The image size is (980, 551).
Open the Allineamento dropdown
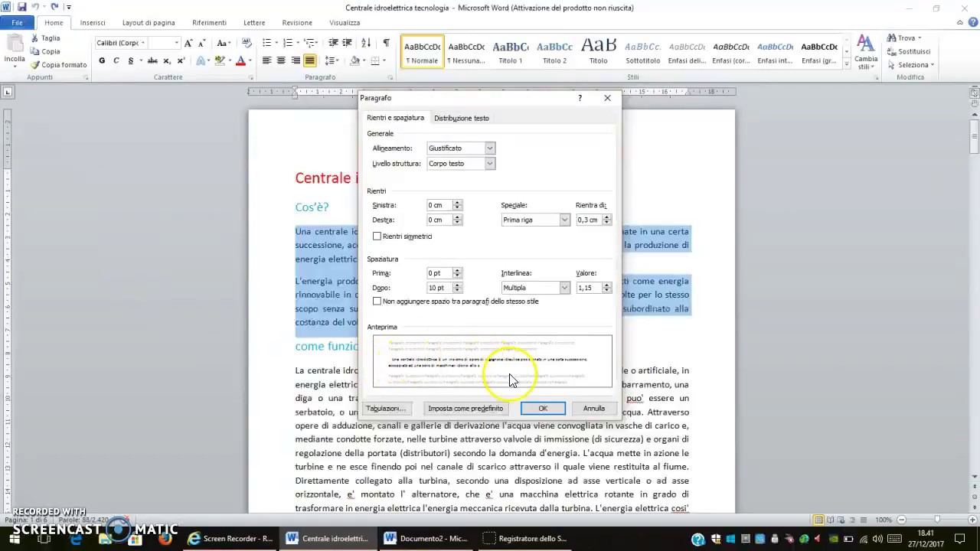(x=490, y=148)
